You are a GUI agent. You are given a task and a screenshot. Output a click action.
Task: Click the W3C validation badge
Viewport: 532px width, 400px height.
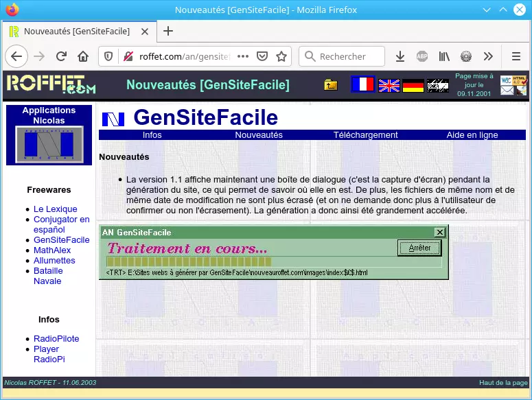(x=506, y=80)
